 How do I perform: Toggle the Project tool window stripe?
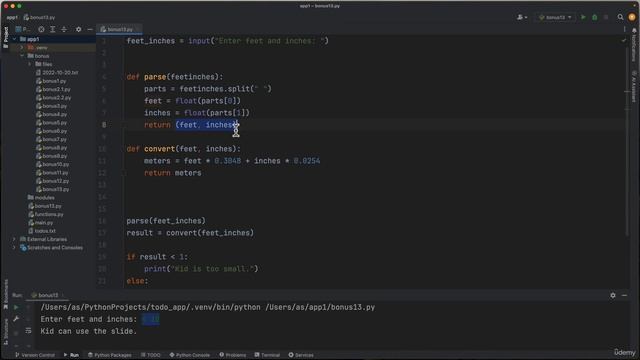(x=5, y=38)
